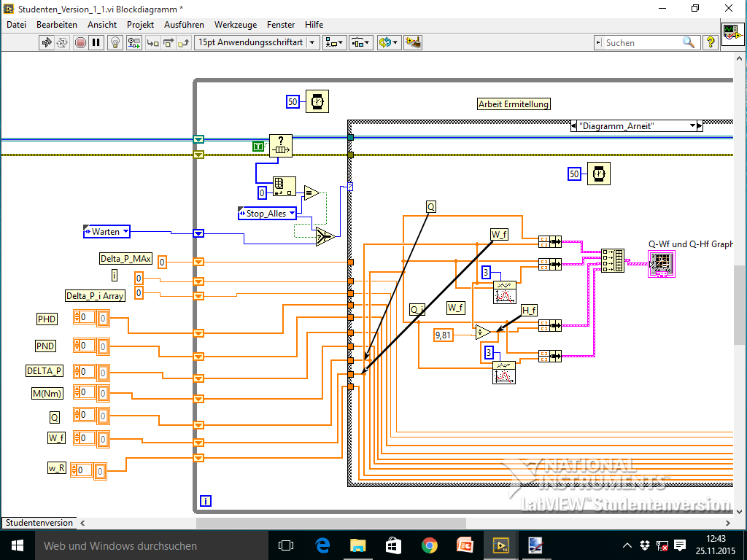Open the Diagramm_Arneit case selector dropdown
747x560 pixels.
point(692,126)
